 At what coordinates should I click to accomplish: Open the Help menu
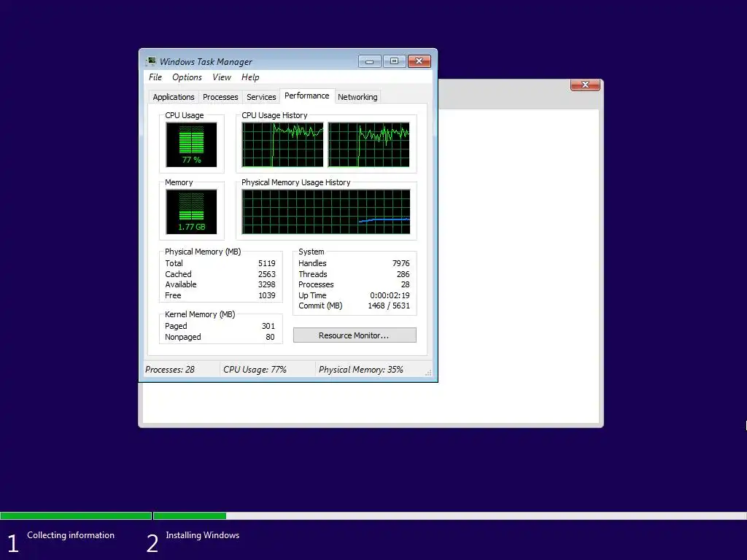(x=250, y=77)
